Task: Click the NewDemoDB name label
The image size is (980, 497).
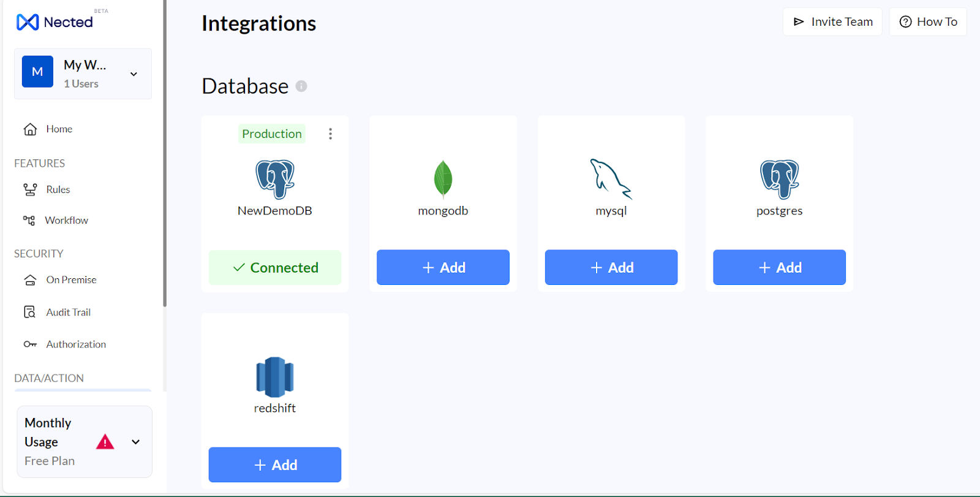Action: 275,211
